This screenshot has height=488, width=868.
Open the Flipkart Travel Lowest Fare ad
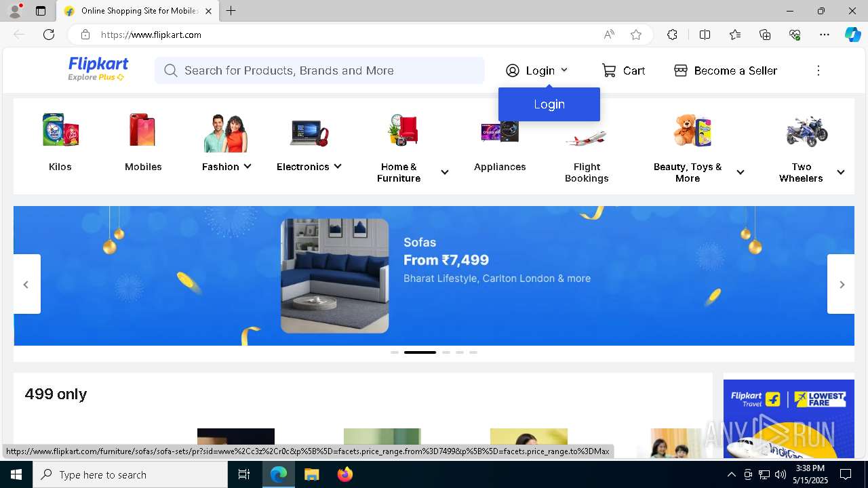tap(789, 419)
